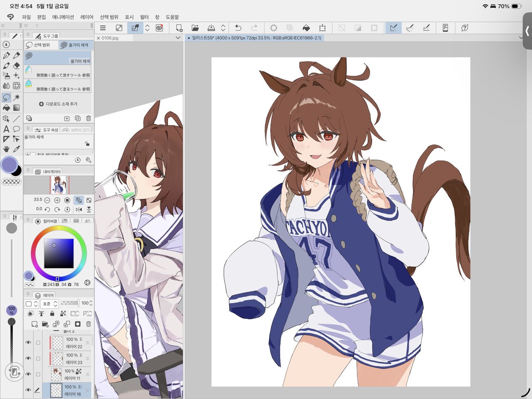
Task: Select the 올가미 채색 sub tool entry
Action: pyautogui.click(x=58, y=58)
